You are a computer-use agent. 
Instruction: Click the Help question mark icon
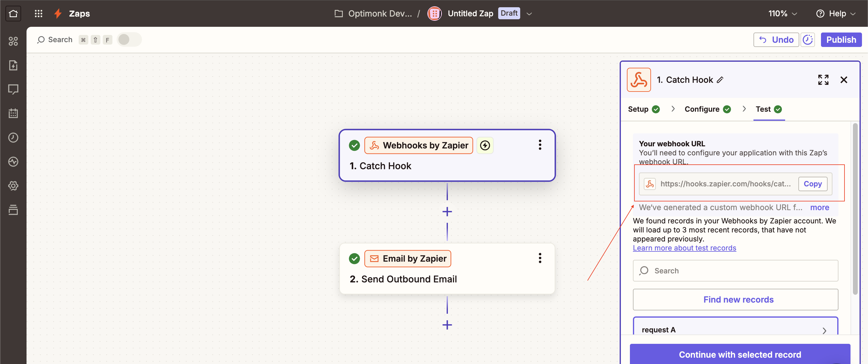[820, 14]
